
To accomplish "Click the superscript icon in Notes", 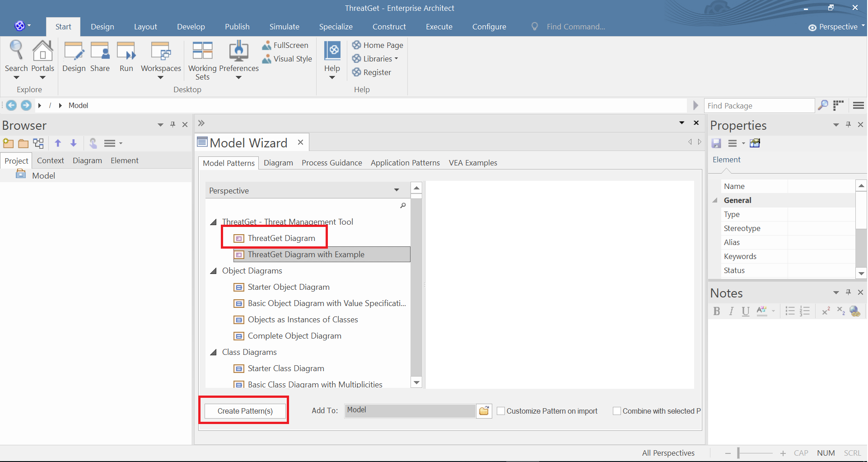I will coord(826,311).
